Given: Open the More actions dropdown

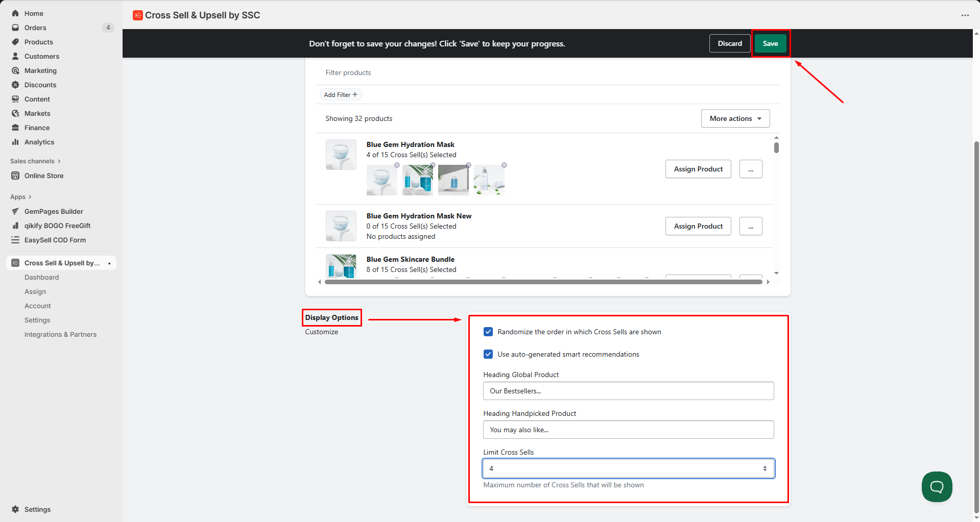Looking at the screenshot, I should coord(735,118).
